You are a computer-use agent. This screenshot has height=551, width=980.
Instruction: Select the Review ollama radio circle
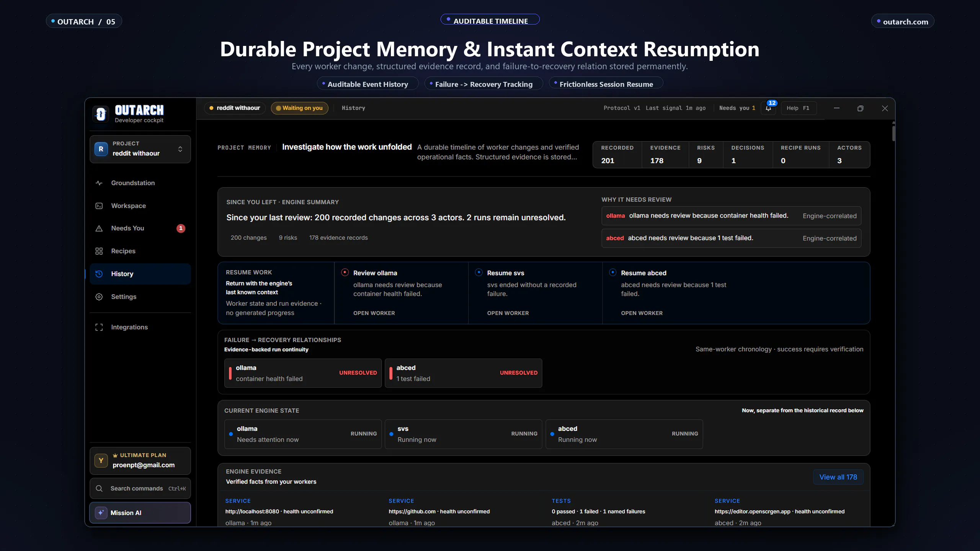(345, 272)
